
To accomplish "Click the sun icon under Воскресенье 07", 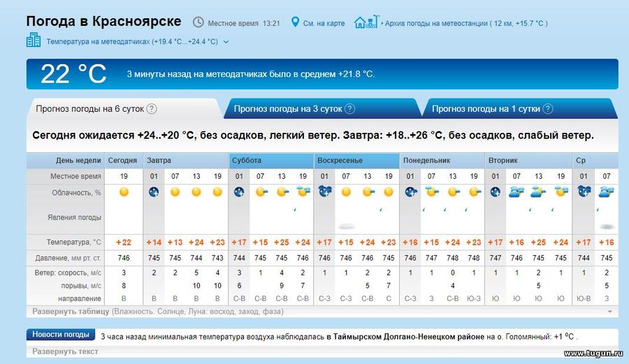I will [x=346, y=192].
